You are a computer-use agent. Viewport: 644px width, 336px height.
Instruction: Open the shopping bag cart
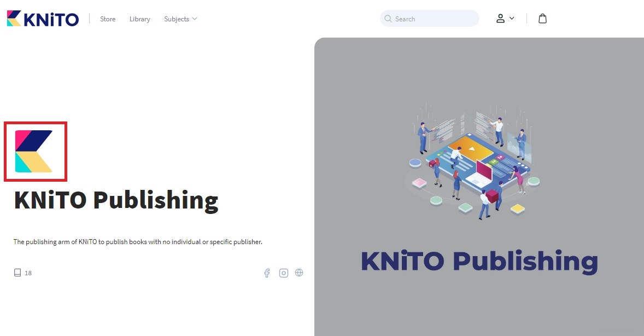[542, 19]
